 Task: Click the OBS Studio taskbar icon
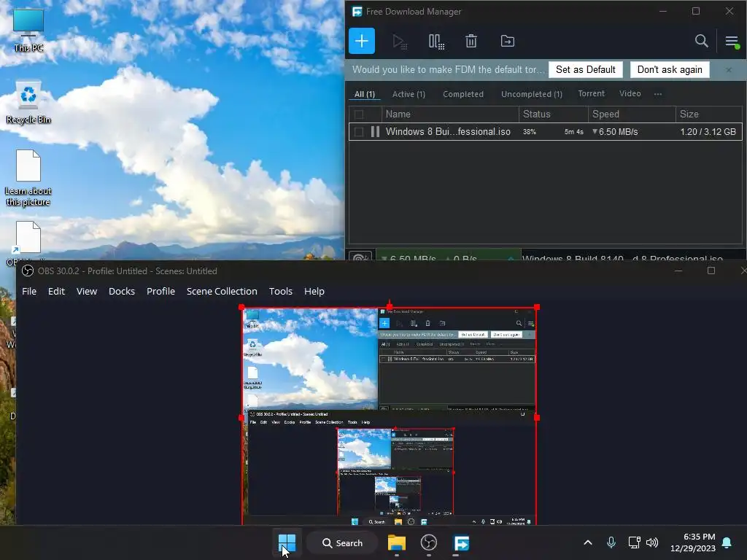(x=429, y=542)
